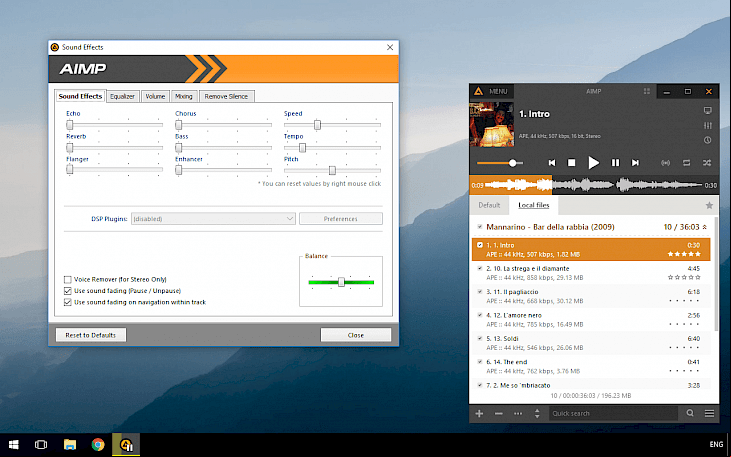
Task: Open Chrome from taskbar
Action: point(98,445)
